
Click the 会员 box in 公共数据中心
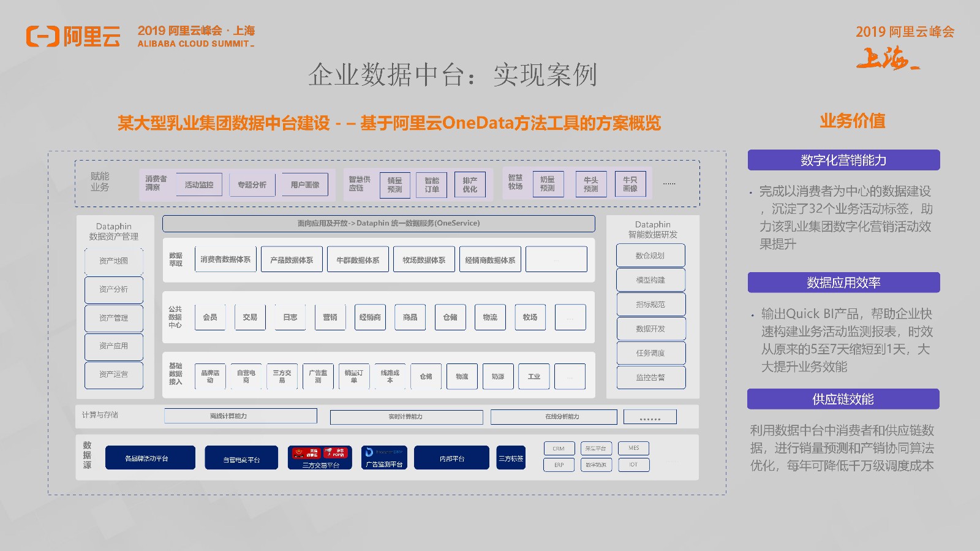210,317
